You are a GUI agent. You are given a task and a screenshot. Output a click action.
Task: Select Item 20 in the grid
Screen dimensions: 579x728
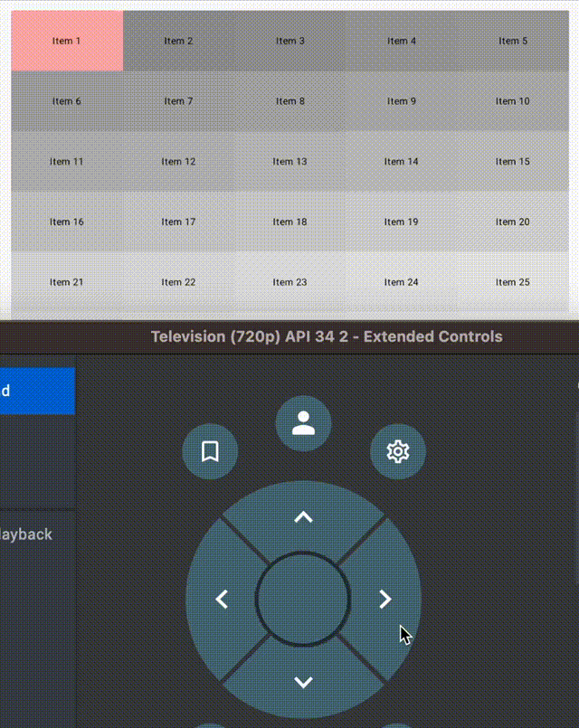pos(513,222)
